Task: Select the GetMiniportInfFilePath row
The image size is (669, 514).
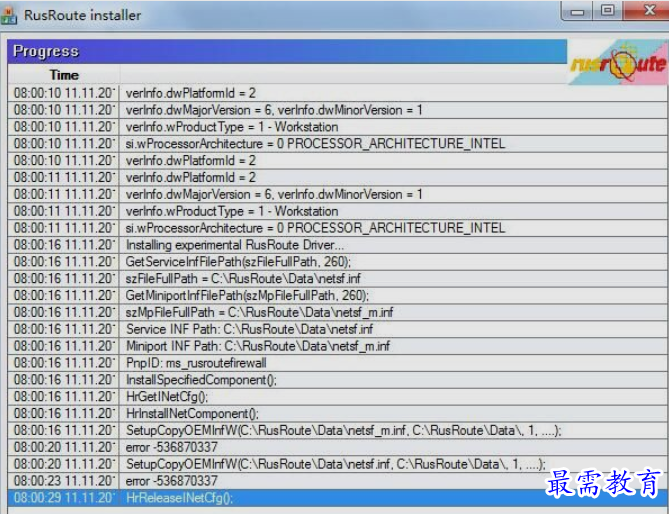Action: (337, 296)
